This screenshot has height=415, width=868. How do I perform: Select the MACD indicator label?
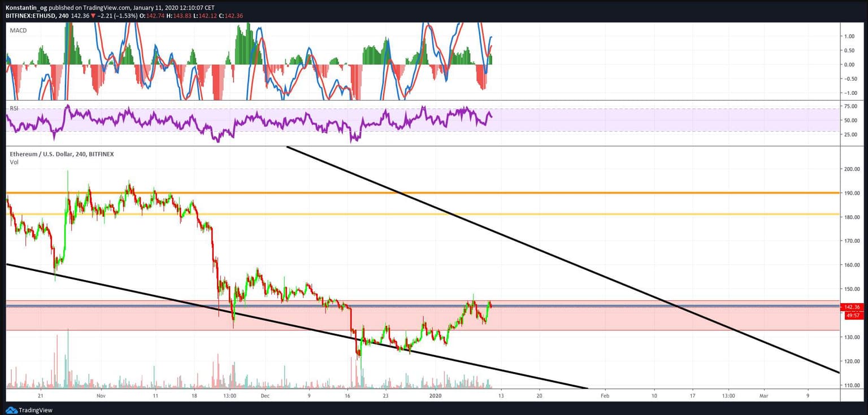click(18, 30)
